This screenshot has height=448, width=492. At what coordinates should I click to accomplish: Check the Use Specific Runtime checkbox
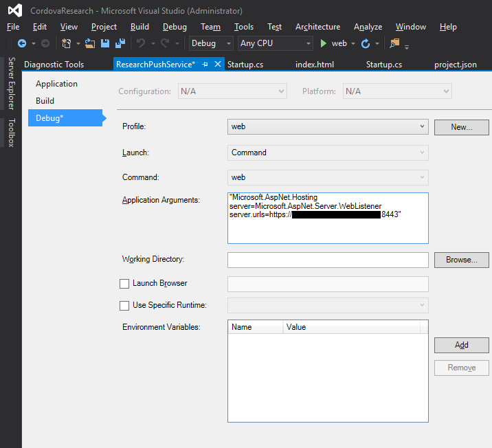tap(124, 306)
